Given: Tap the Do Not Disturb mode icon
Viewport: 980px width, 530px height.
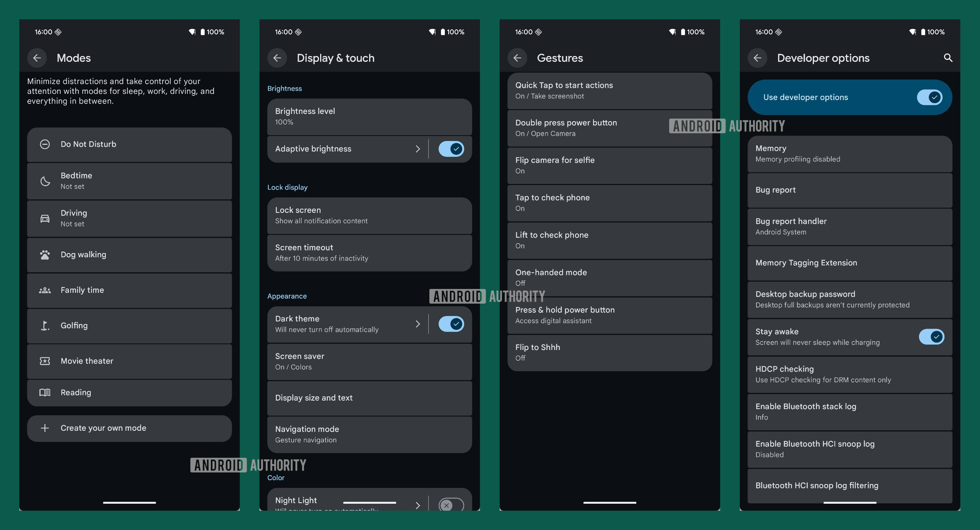Looking at the screenshot, I should point(45,143).
